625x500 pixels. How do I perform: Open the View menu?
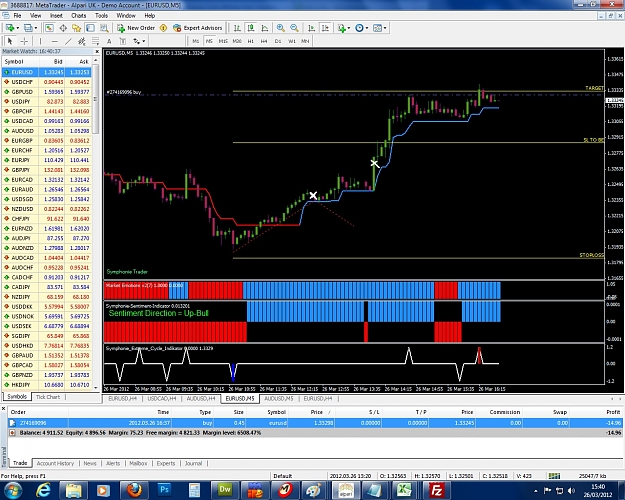click(35, 16)
